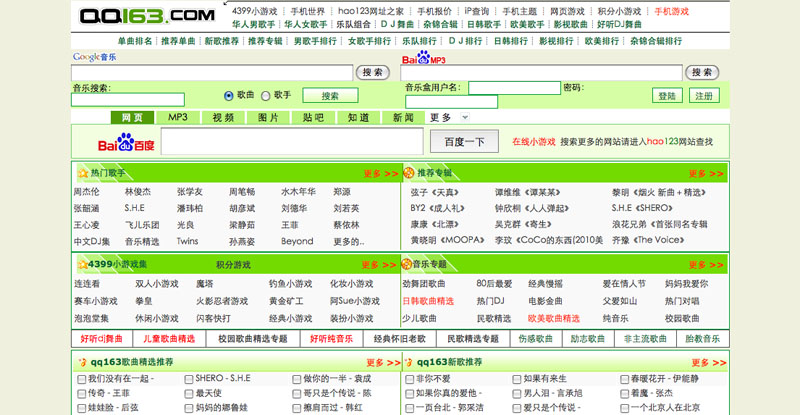
Task: Switch to the MP3 search tab
Action: click(178, 117)
